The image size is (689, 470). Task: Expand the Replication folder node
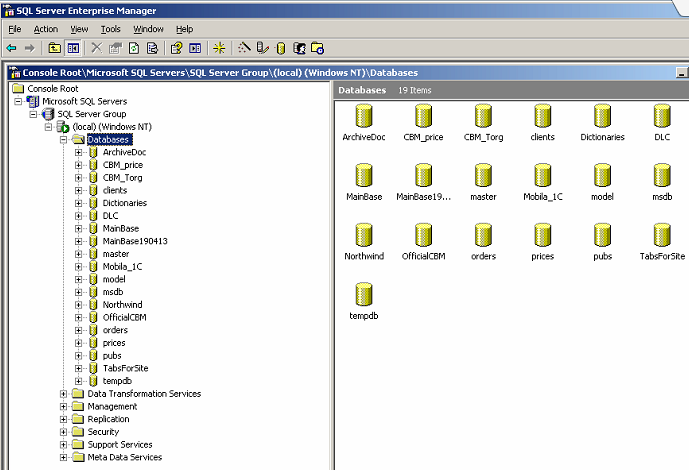[x=63, y=419]
